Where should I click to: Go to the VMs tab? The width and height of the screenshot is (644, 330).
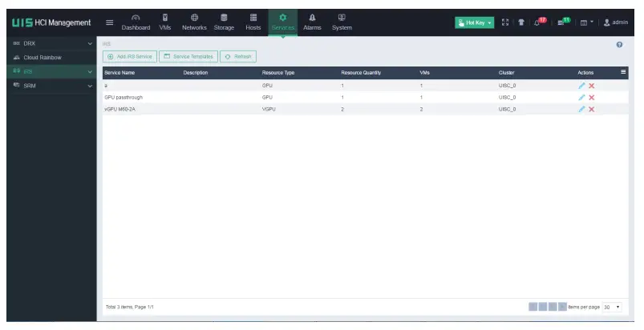pyautogui.click(x=165, y=22)
